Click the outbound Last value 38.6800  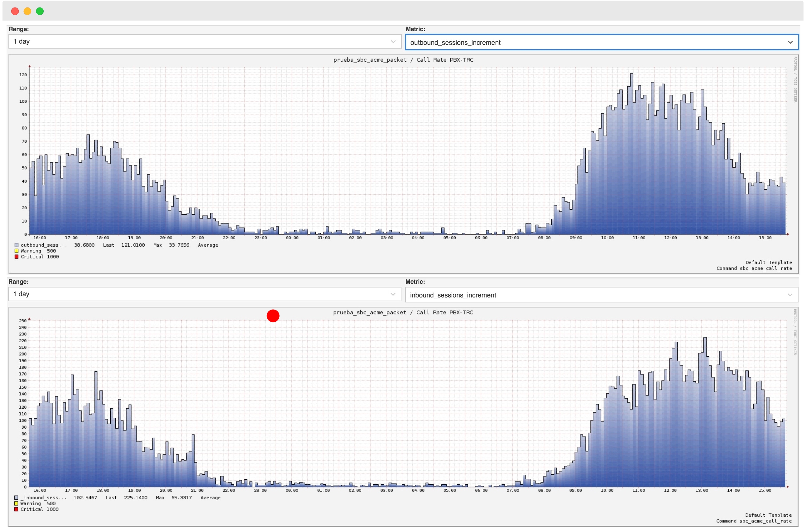point(84,245)
